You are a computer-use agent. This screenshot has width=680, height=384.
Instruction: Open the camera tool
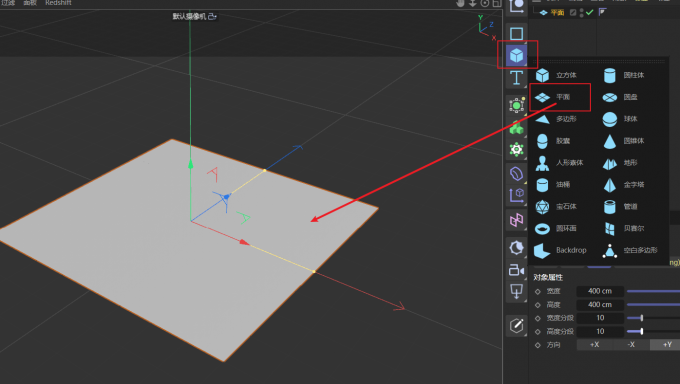point(517,270)
